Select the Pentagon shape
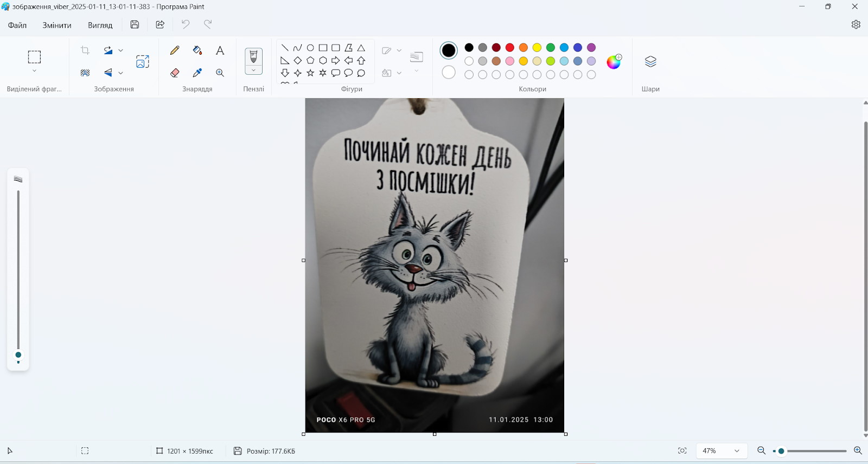This screenshot has width=868, height=464. tap(310, 60)
